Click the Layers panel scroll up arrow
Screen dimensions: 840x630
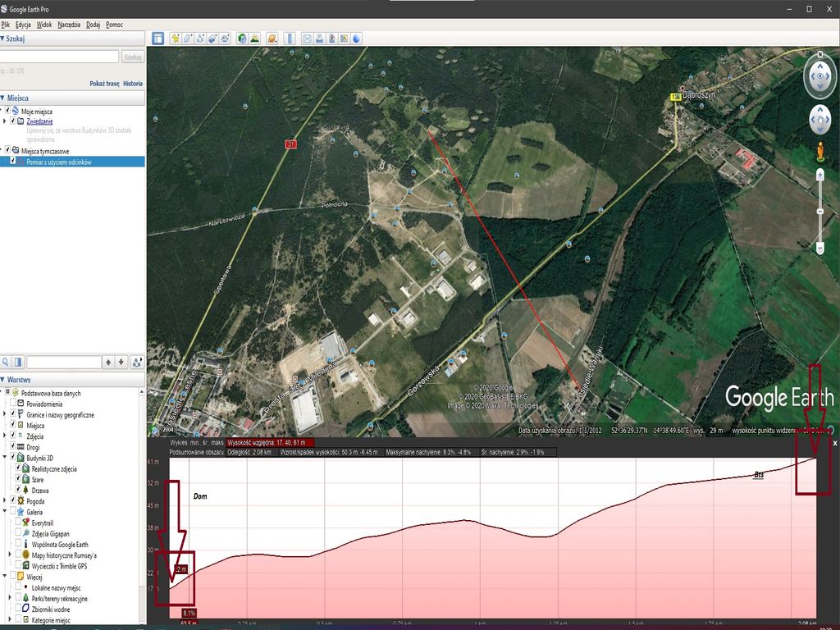click(x=142, y=391)
